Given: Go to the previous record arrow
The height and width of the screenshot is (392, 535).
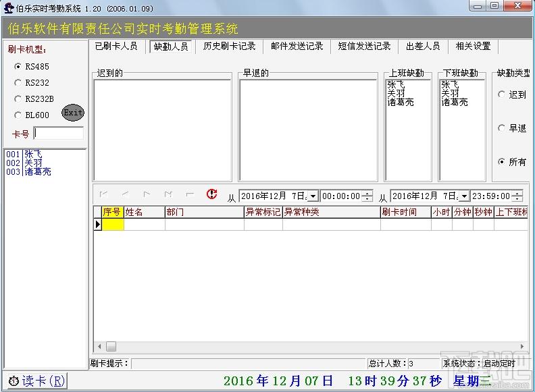Looking at the screenshot, I should pyautogui.click(x=125, y=194).
